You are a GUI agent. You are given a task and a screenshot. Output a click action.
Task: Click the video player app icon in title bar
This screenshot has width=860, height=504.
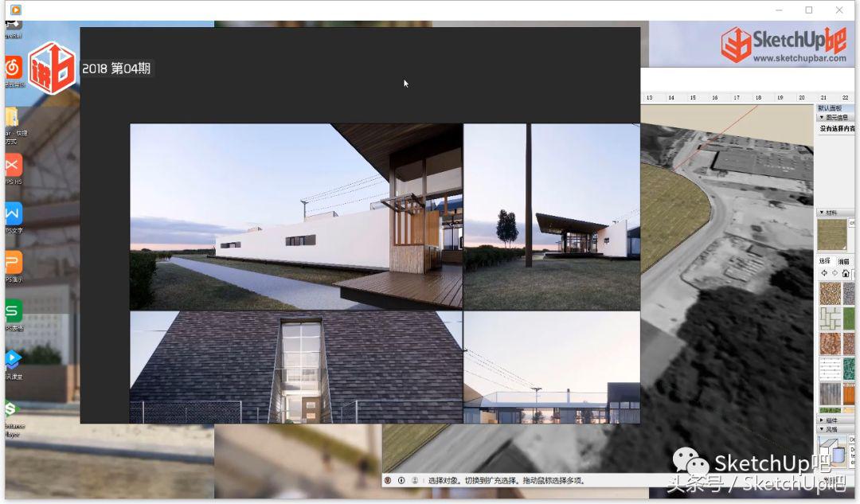(15, 10)
